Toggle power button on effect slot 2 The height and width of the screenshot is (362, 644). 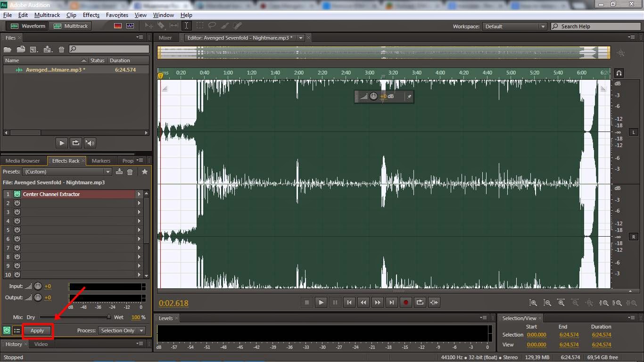[17, 203]
